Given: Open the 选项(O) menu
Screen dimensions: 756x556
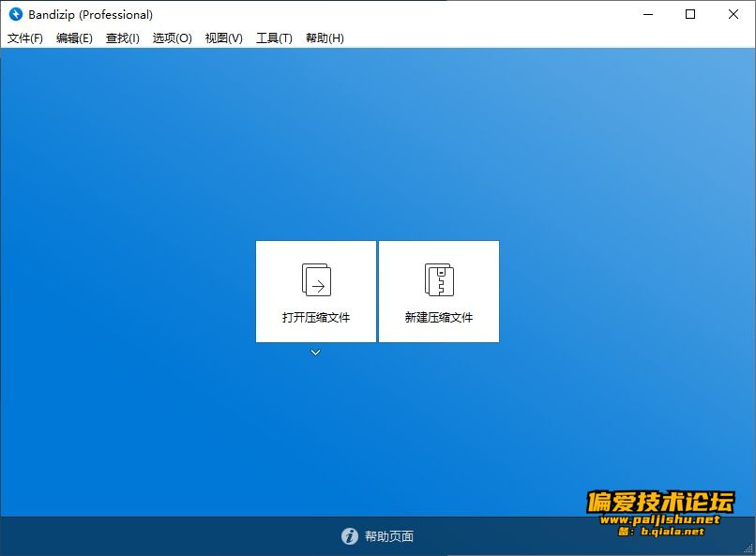Looking at the screenshot, I should [x=173, y=38].
